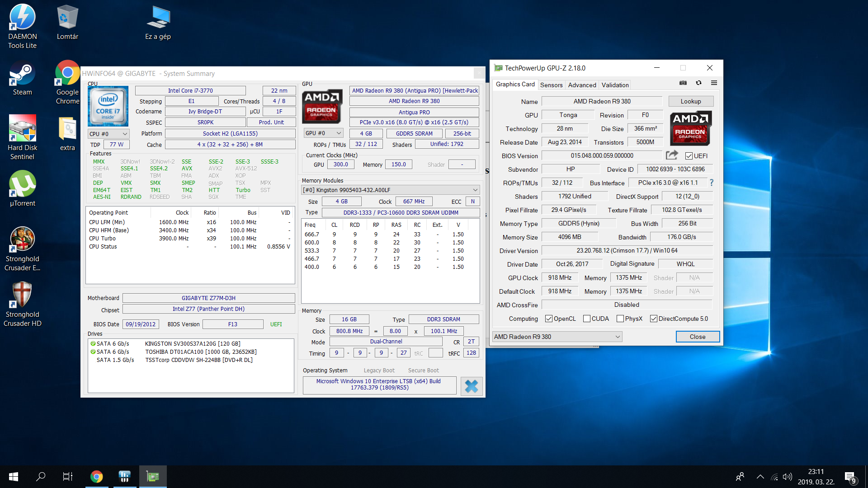This screenshot has height=488, width=868.
Task: Toggle the UEFI checkbox in GPU-Z
Action: point(689,156)
